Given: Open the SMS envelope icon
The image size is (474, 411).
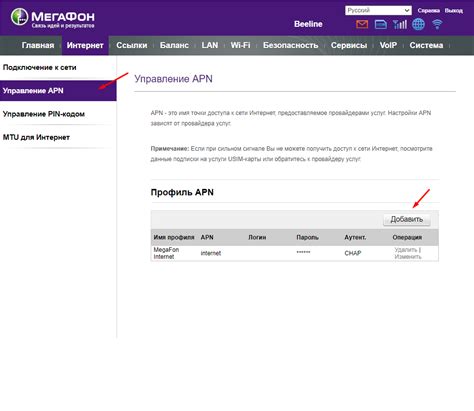Looking at the screenshot, I should 362,24.
